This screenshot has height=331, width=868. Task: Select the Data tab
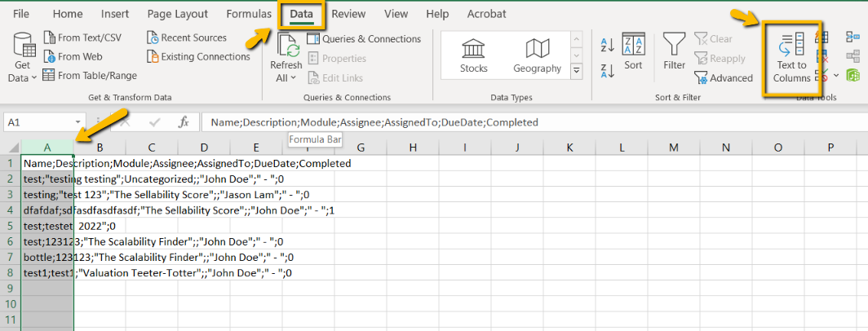pyautogui.click(x=302, y=14)
